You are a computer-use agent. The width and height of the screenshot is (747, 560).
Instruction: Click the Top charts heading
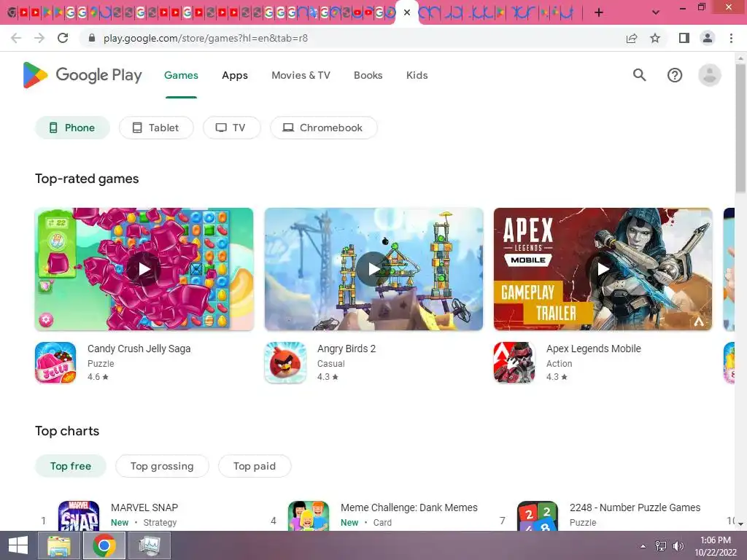point(67,431)
